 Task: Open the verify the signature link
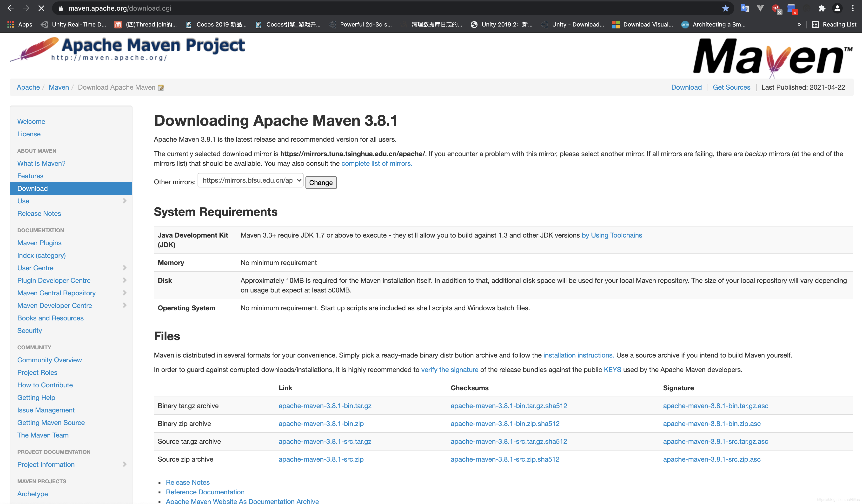tap(450, 370)
